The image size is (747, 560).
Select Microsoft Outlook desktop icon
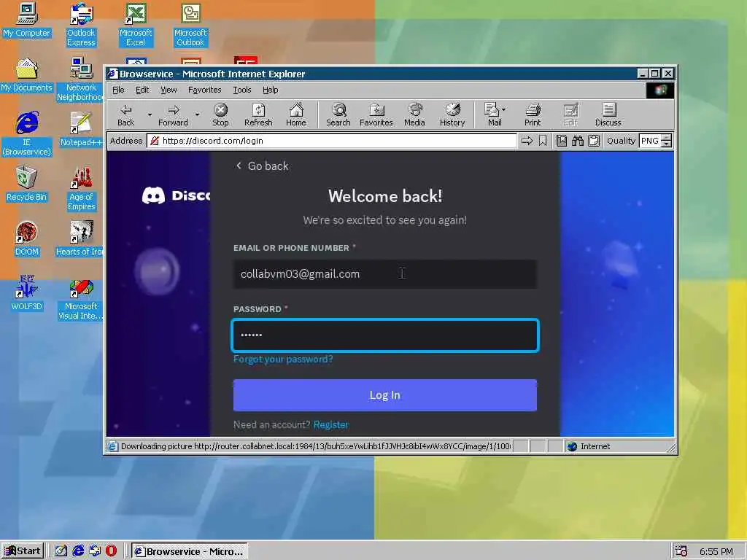point(190,25)
